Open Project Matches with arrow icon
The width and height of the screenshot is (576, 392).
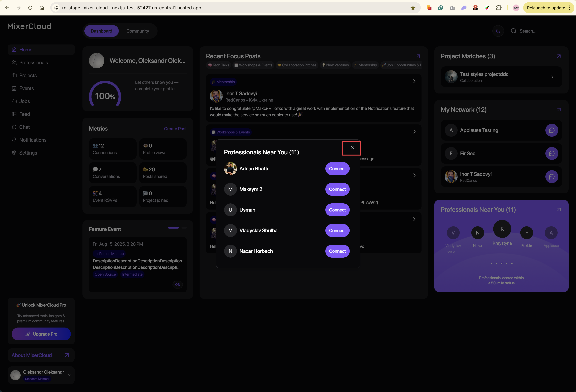(x=559, y=56)
